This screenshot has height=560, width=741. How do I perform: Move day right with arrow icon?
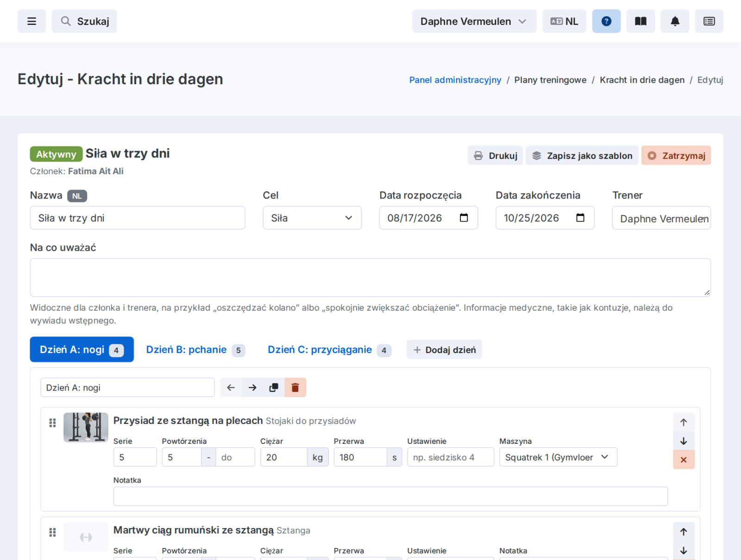click(252, 388)
